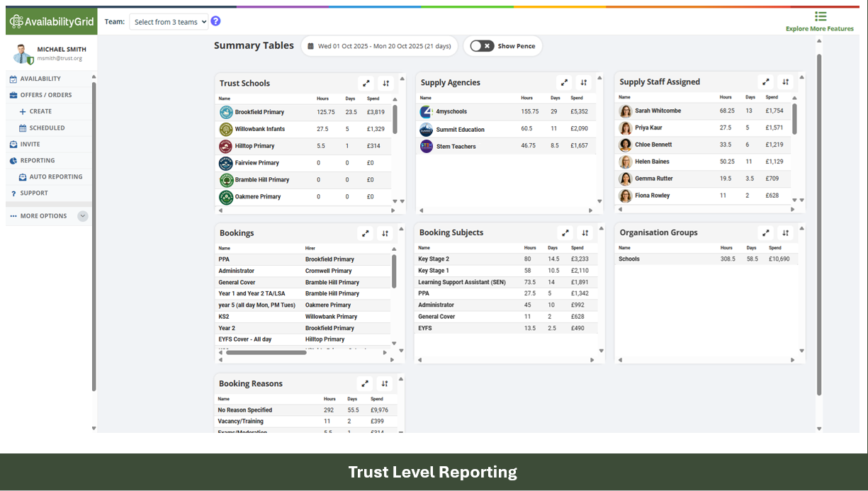Click the blue help question mark icon
Viewport: 868px width, 491px height.
click(x=216, y=21)
